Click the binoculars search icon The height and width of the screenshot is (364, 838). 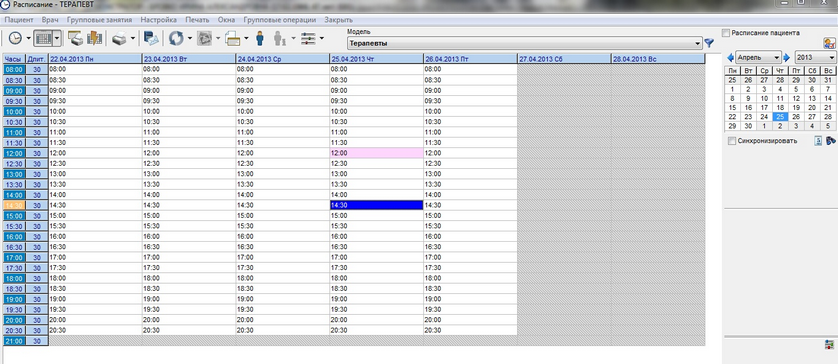click(x=831, y=141)
